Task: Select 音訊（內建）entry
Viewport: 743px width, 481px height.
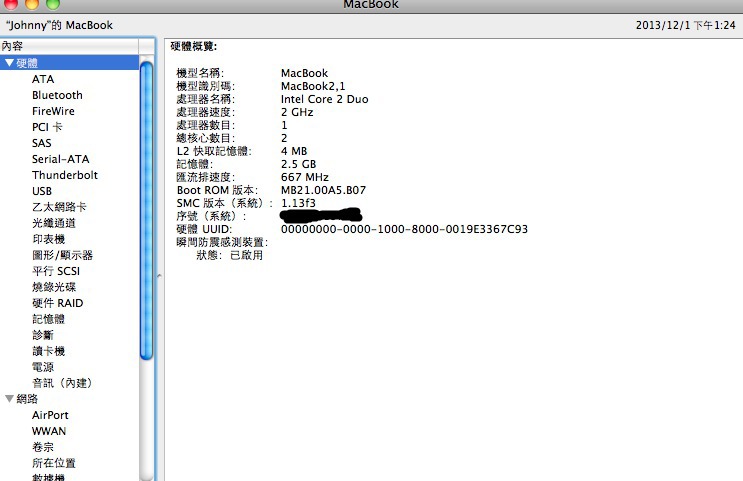Action: [62, 383]
